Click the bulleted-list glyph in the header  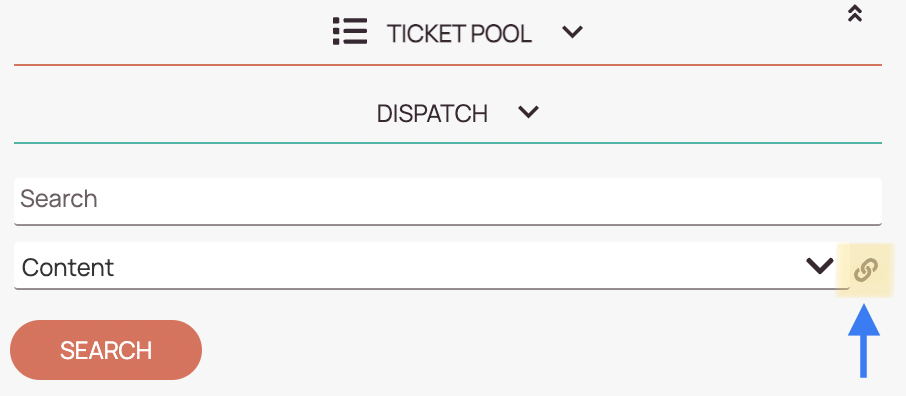pos(350,31)
